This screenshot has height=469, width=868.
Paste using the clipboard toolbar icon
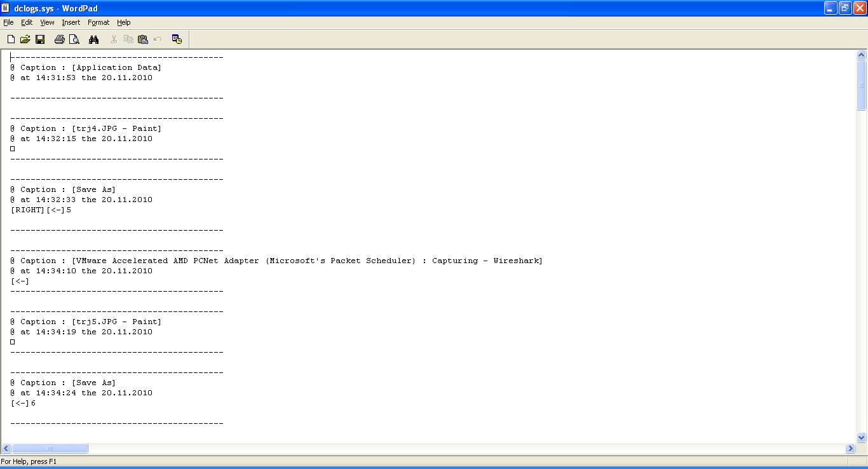pyautogui.click(x=143, y=39)
